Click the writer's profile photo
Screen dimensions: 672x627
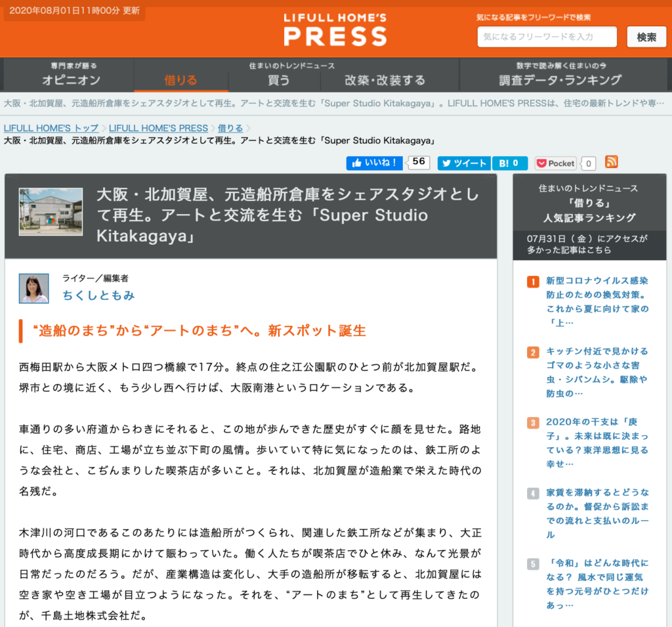[x=33, y=288]
